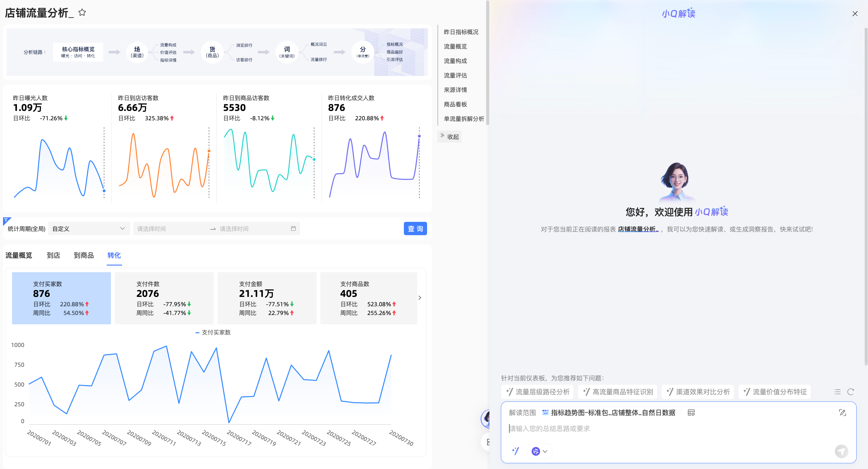868x469 pixels.
Task: Select the 支付件数 metric card
Action: (x=164, y=298)
